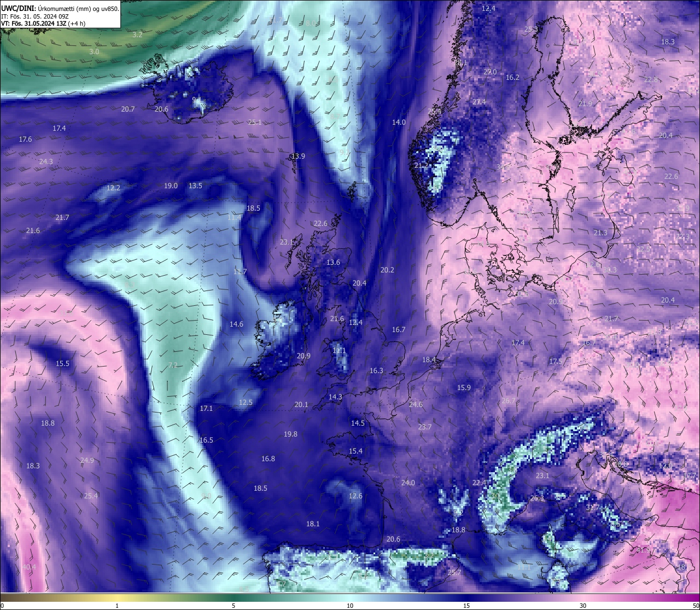Click the '10' tick on the color scale

click(x=350, y=606)
